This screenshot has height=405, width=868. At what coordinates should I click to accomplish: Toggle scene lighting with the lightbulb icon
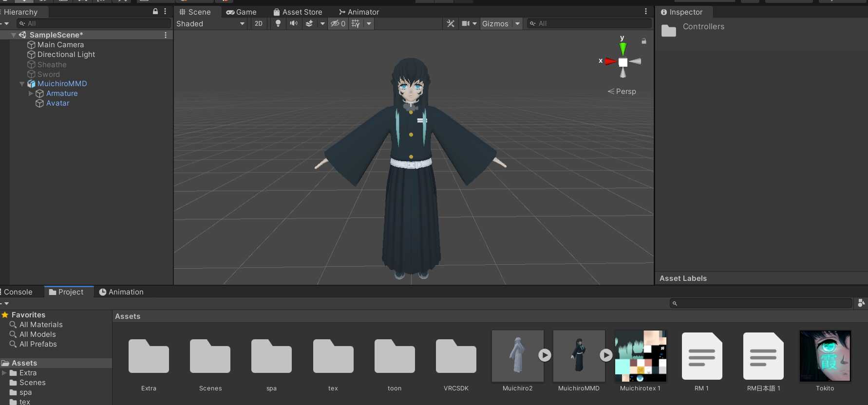(x=278, y=23)
